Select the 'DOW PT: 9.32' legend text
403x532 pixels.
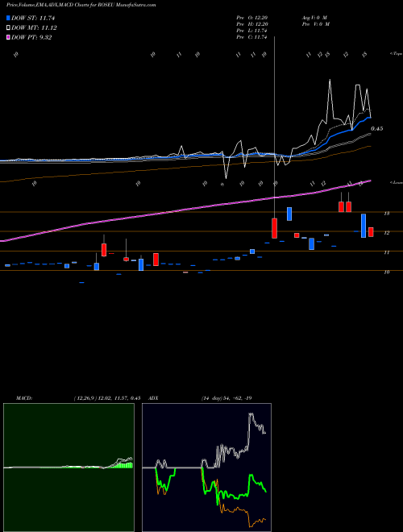(x=31, y=38)
